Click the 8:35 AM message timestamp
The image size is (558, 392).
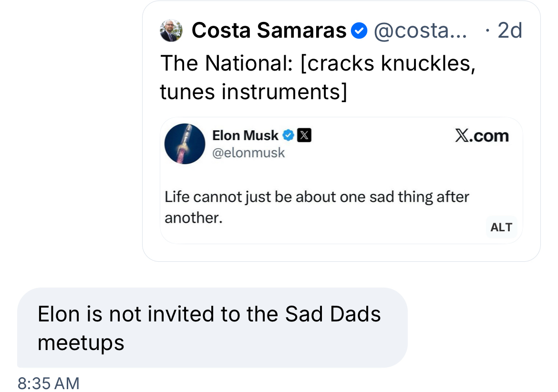click(48, 383)
